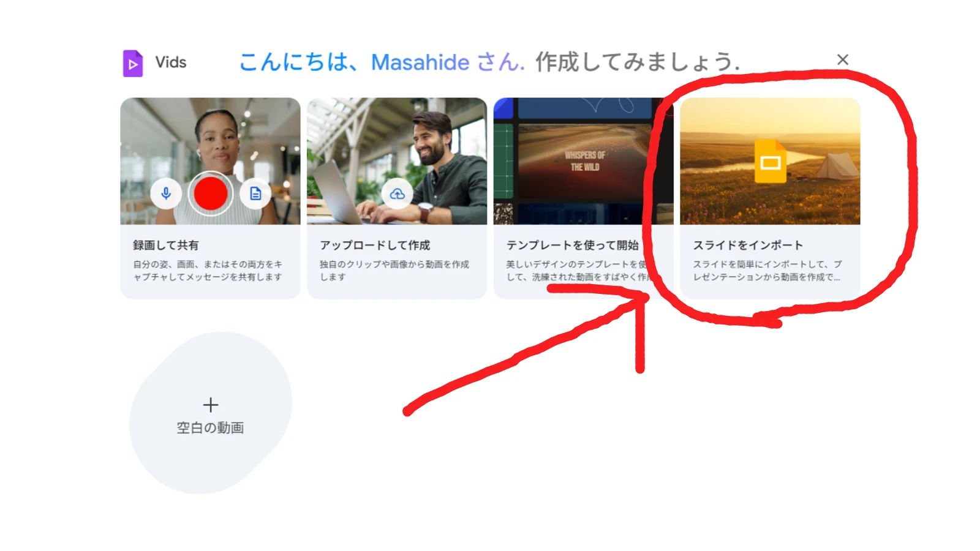Click the Whispers of the Wild template preview
Screen dimensions: 980x551
coord(584,161)
